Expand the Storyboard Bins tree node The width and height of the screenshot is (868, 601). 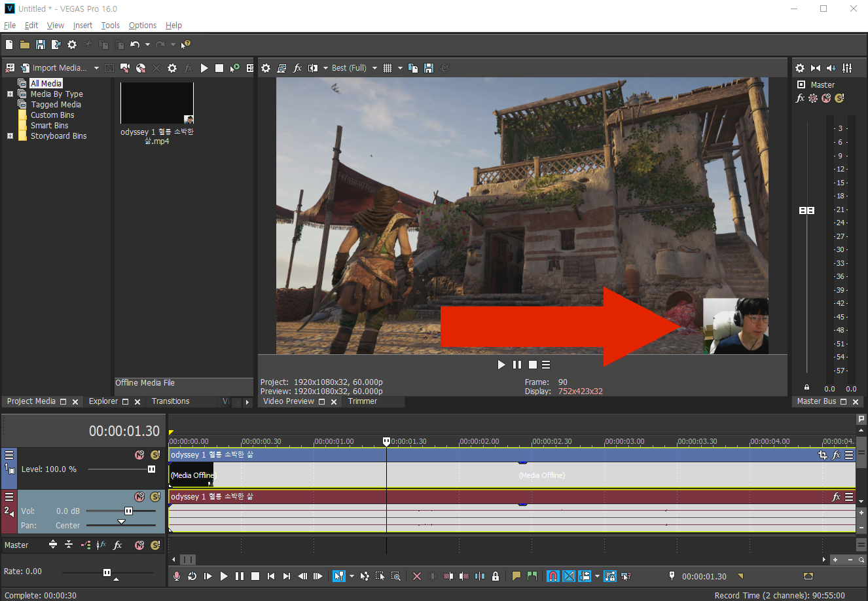click(x=10, y=136)
